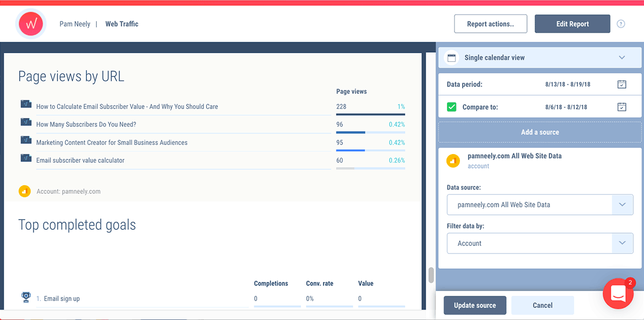The image size is (644, 320).
Task: Click thumbnail icon for How Many Subscribers Do You Need?
Action: click(x=26, y=122)
